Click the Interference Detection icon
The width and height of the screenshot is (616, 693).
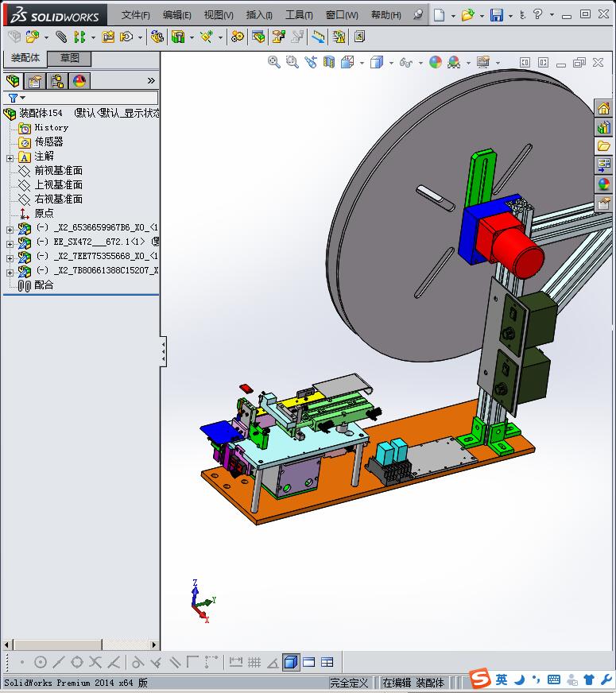tap(339, 37)
